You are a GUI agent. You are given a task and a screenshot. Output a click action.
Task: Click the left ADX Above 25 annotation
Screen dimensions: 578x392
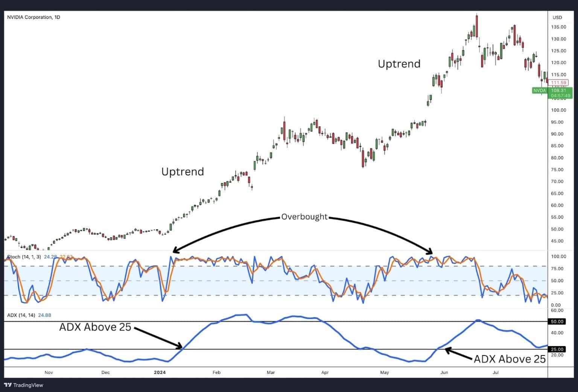tap(95, 327)
